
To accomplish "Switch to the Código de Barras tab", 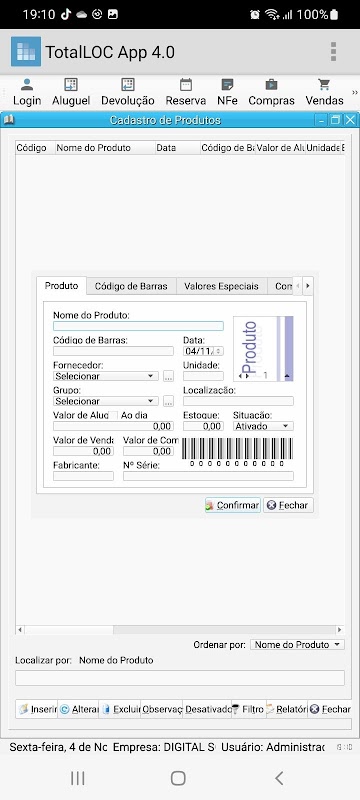I will tap(131, 286).
